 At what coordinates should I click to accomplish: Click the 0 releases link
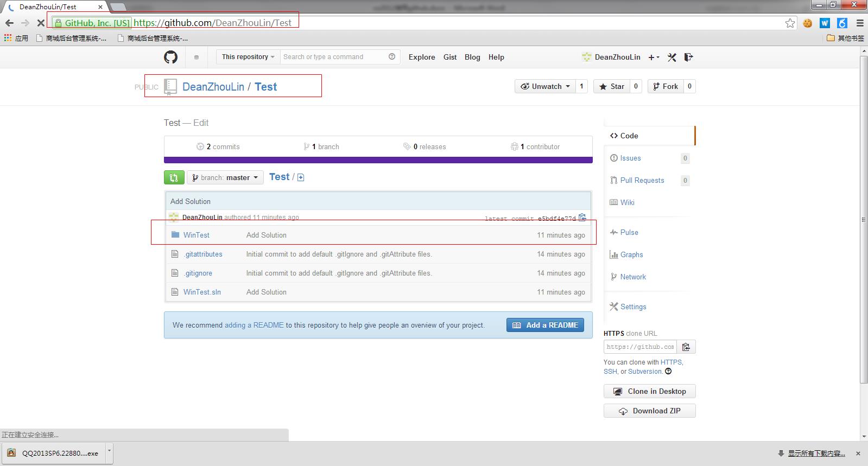pos(425,146)
